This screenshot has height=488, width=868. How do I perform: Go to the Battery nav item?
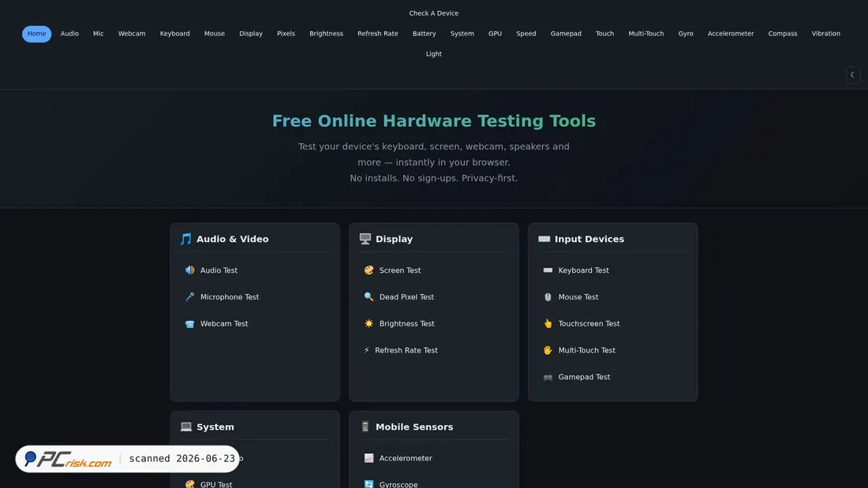[424, 34]
